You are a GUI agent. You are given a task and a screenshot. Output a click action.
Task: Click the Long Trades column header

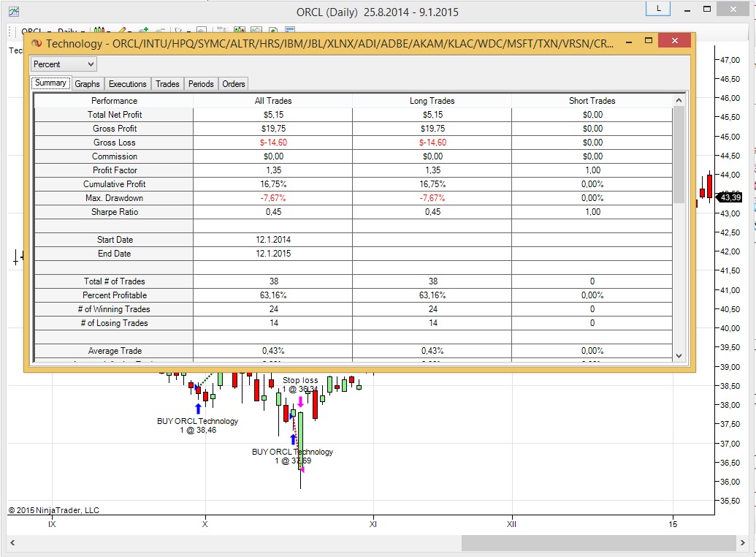(432, 101)
